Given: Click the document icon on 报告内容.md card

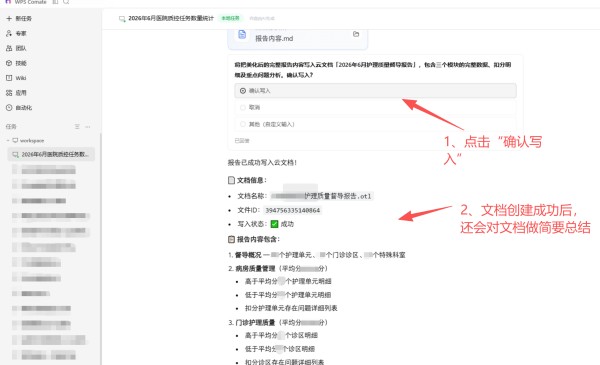Looking at the screenshot, I should click(x=242, y=34).
